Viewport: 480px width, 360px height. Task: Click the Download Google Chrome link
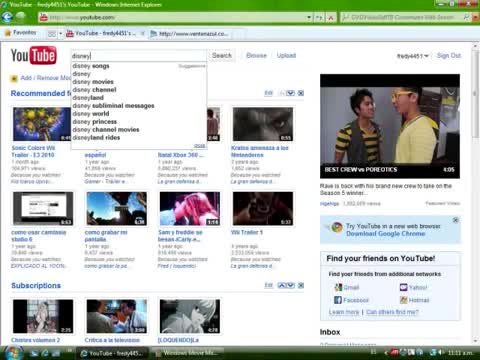pyautogui.click(x=386, y=234)
